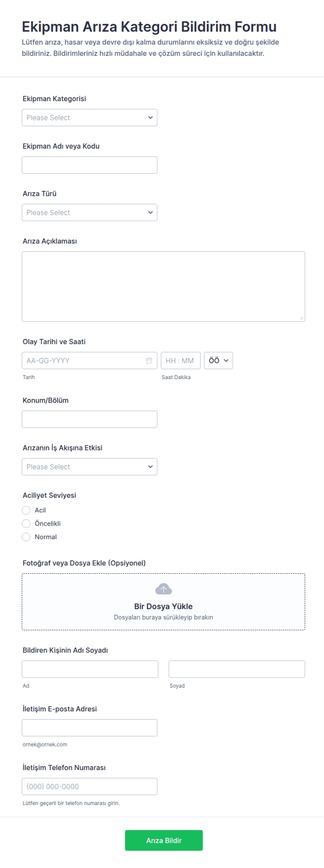Expand the Arıza Türü dropdown
324x868 pixels.
pos(90,213)
